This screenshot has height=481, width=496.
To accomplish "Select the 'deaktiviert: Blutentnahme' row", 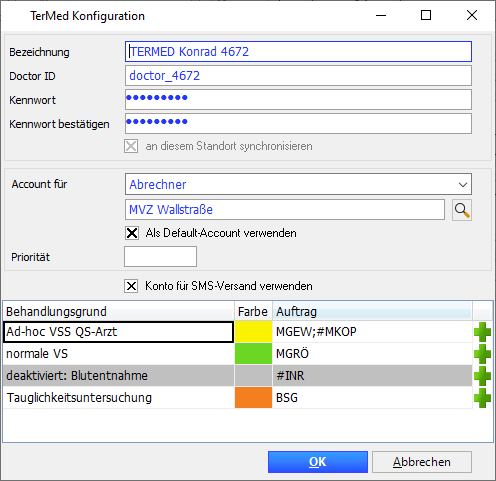I will tap(237, 376).
